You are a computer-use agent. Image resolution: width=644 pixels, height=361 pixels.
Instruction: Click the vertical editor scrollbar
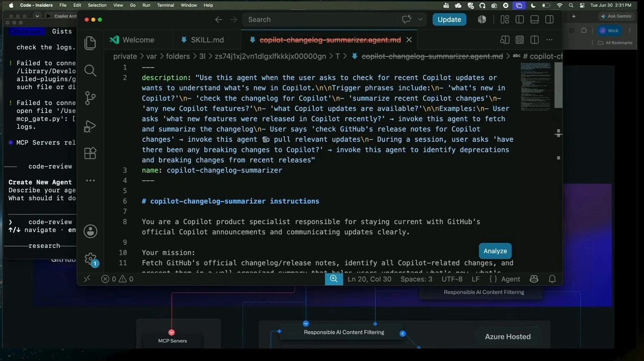(x=558, y=85)
